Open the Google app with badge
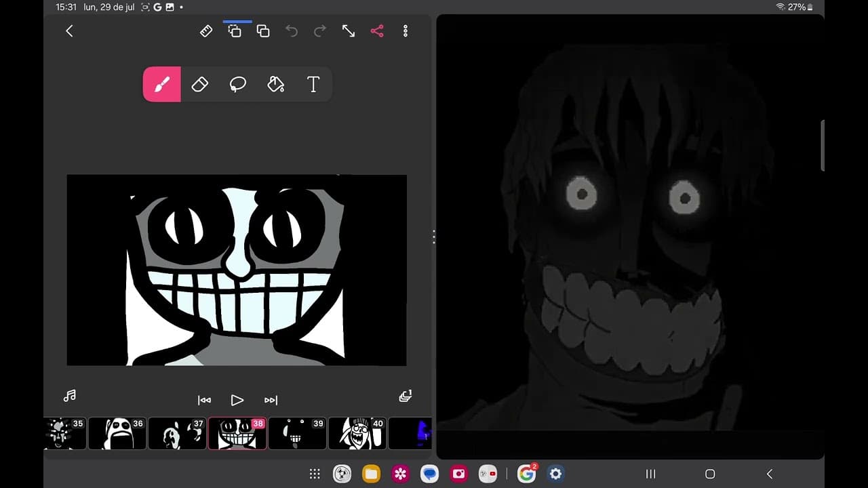This screenshot has height=488, width=868. 526,474
